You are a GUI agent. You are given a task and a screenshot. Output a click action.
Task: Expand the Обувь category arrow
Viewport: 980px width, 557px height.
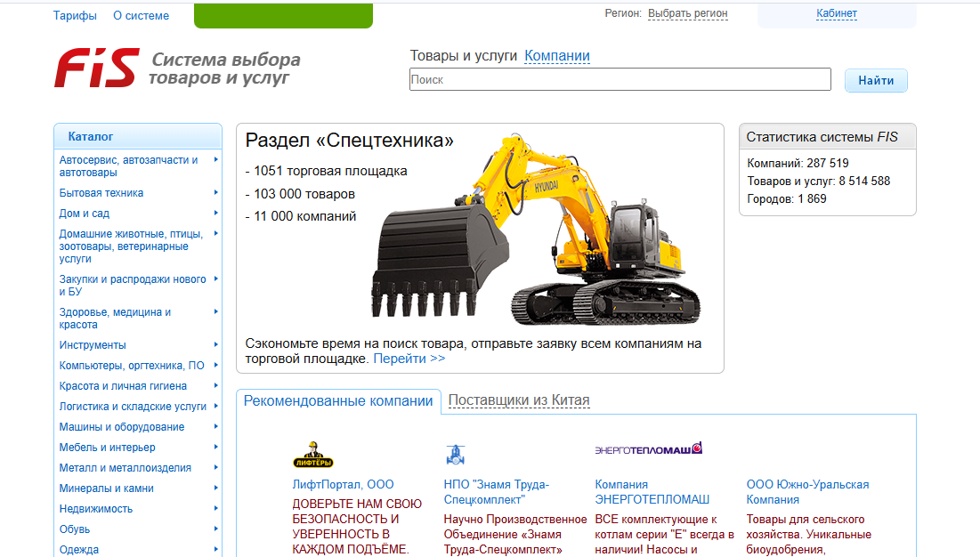(215, 529)
